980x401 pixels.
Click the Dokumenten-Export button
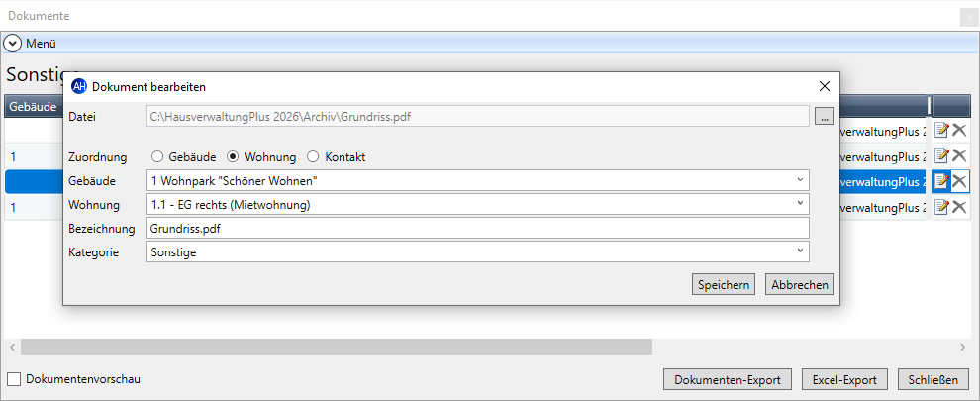point(728,380)
